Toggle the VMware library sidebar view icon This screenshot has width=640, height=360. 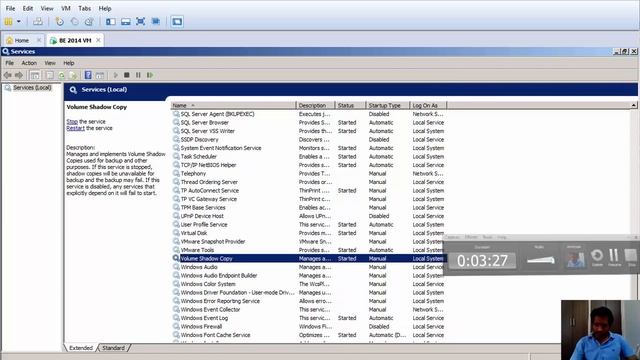click(x=111, y=22)
